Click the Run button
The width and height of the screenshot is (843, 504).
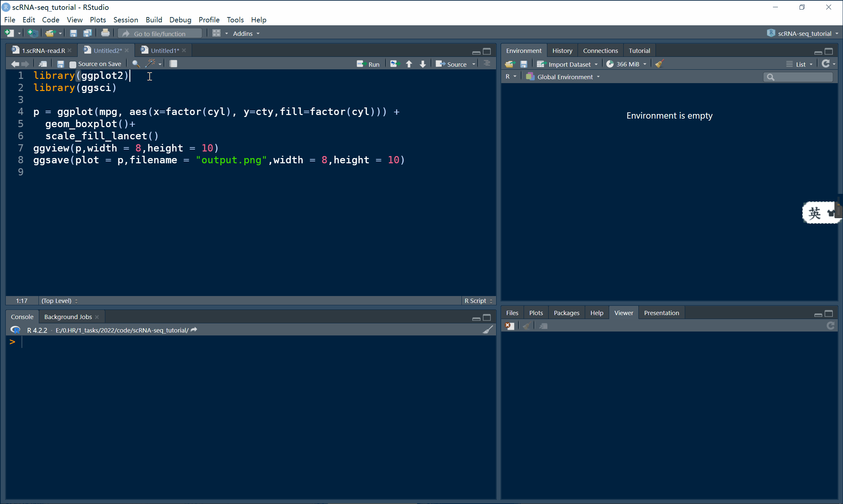[368, 64]
